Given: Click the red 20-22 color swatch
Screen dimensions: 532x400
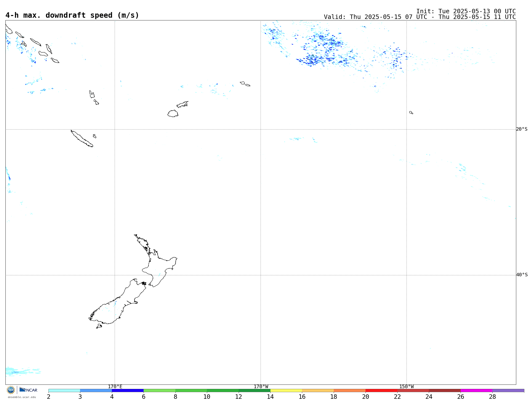Looking at the screenshot, I should tap(381, 390).
